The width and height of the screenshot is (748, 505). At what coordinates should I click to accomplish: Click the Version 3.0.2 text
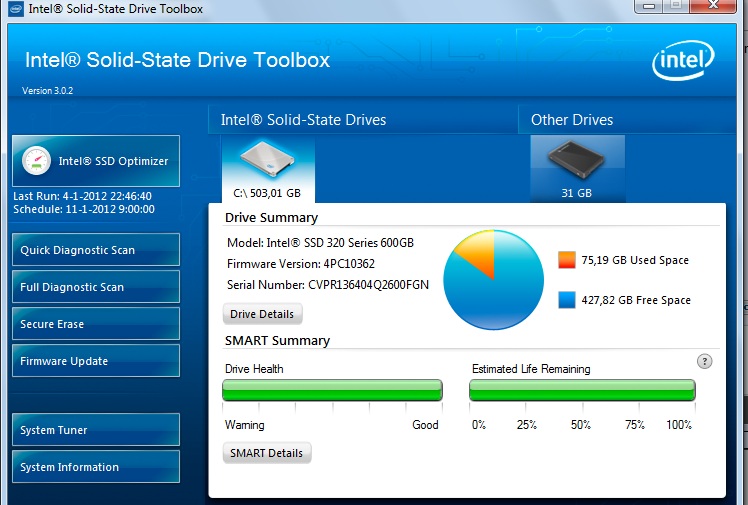48,91
